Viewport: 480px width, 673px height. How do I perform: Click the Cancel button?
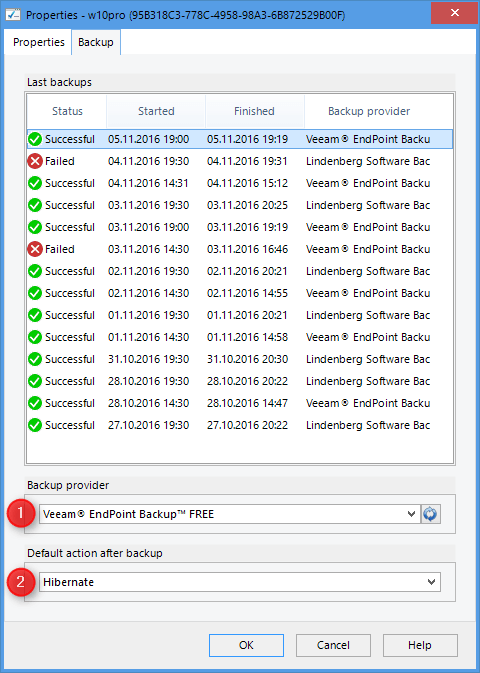tap(333, 645)
